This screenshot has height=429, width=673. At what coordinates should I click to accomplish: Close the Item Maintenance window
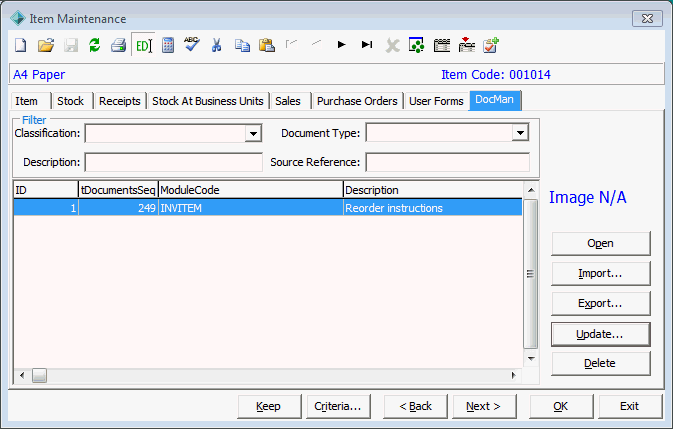point(647,19)
